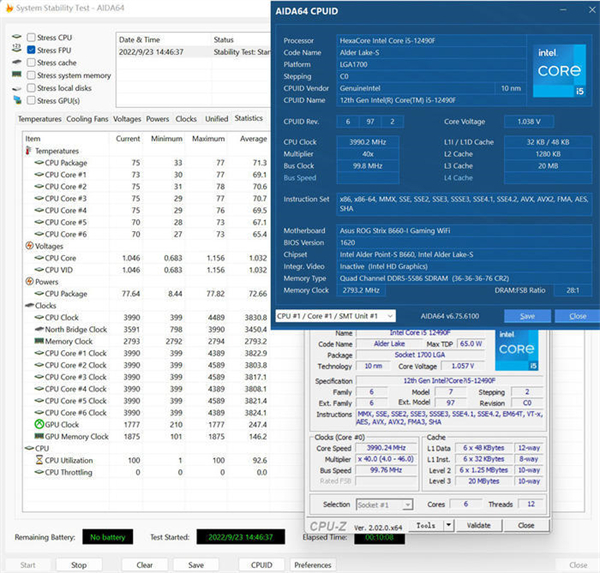Open the Tools dropdown arrow in CPU-Z

(449, 526)
